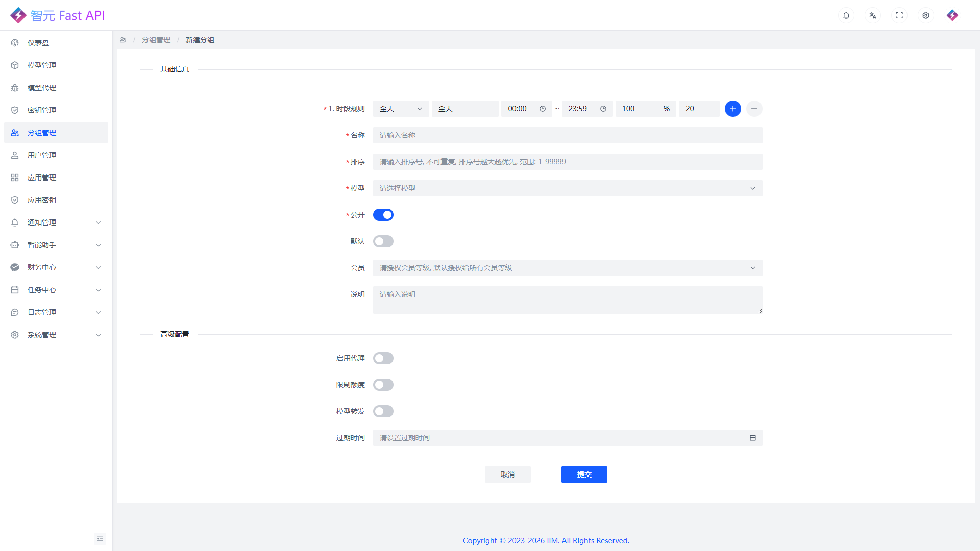Open 用户管理 sidebar menu item
This screenshot has width=980, height=551.
coord(42,155)
